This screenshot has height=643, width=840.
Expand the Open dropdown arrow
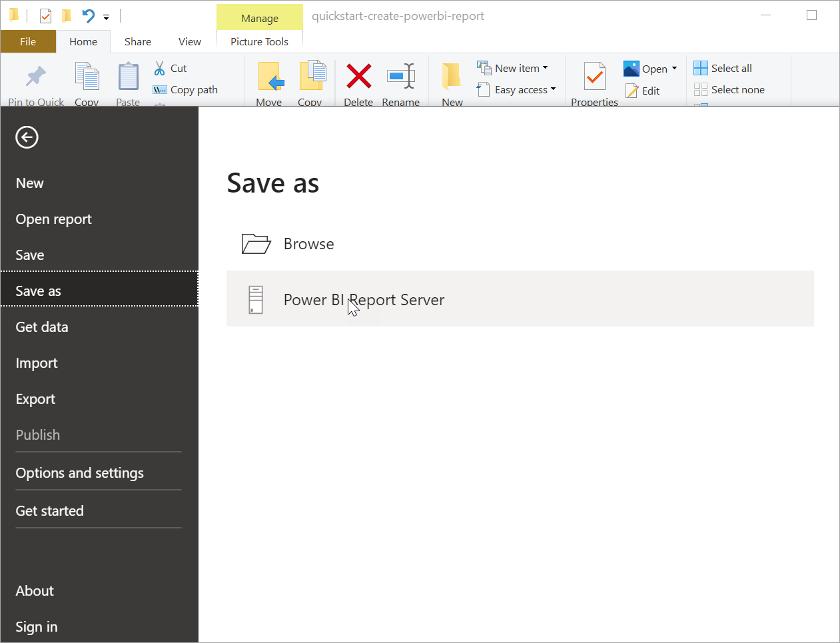(x=674, y=68)
